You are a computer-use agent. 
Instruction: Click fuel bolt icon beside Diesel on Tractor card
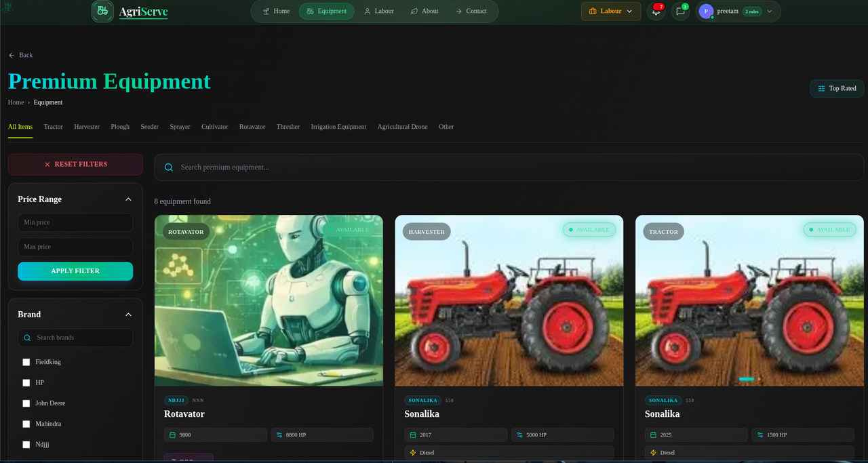pos(653,453)
